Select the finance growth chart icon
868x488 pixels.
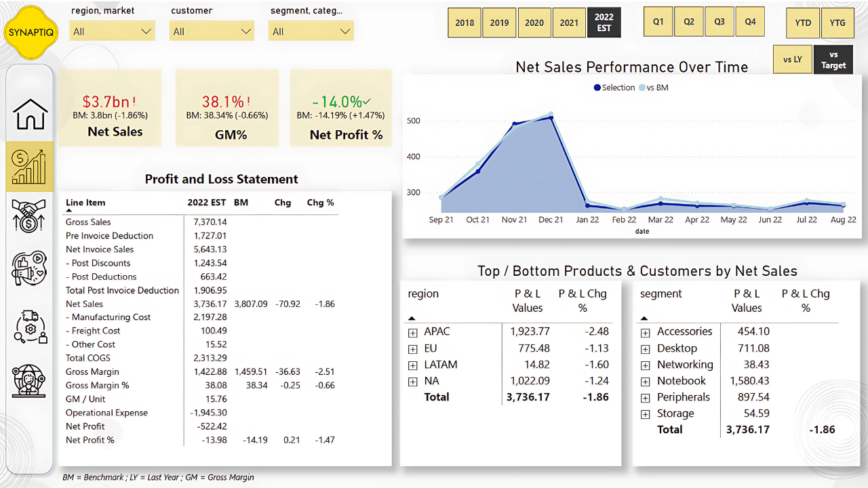[x=29, y=167]
